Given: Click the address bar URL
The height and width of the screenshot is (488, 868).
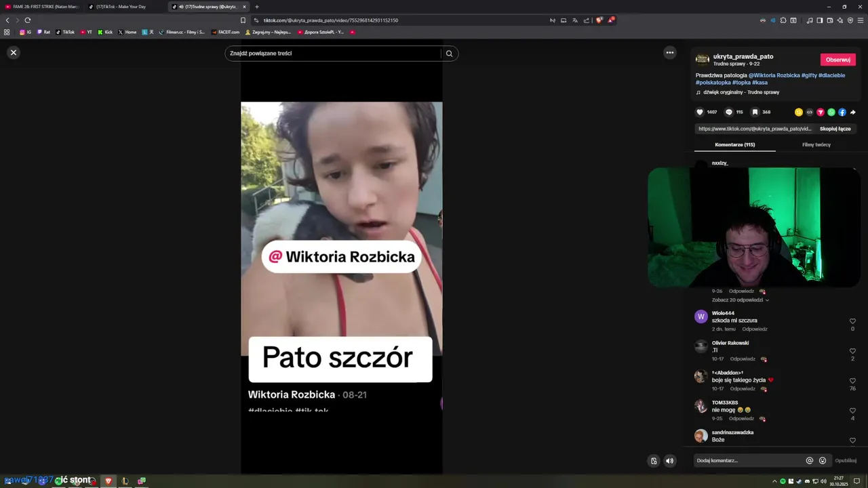Looking at the screenshot, I should pos(331,20).
